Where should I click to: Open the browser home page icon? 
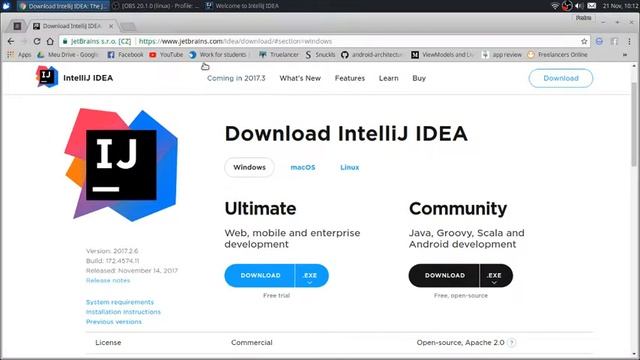click(x=50, y=41)
